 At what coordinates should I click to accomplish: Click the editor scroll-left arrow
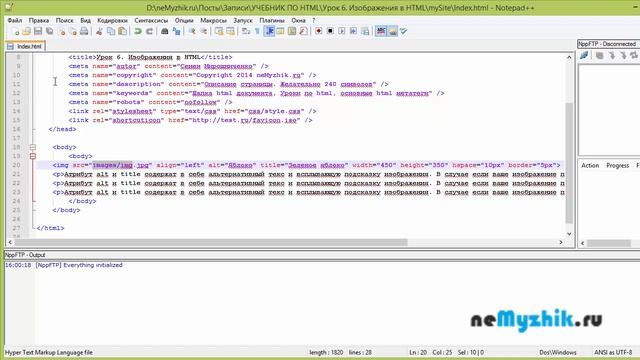[x=10, y=242]
